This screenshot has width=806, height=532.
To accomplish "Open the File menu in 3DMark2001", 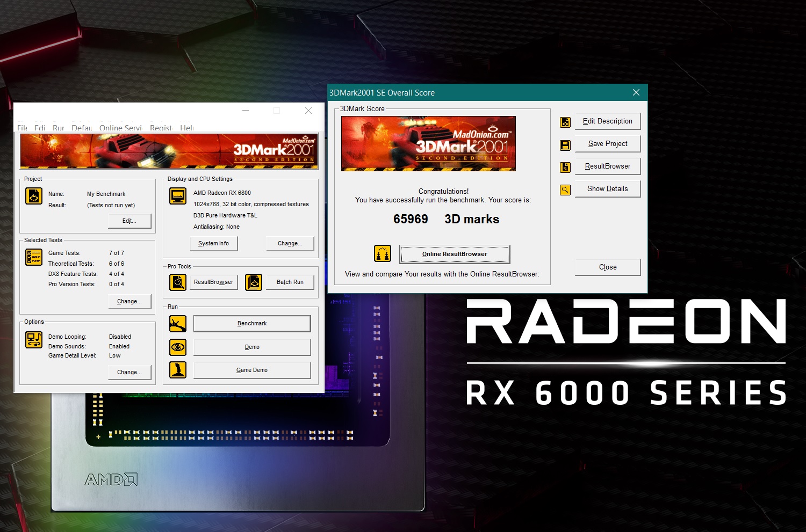I will 23,128.
